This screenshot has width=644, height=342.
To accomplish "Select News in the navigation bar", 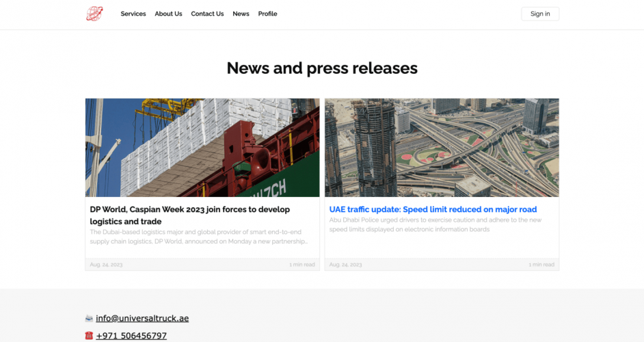I will pos(241,14).
